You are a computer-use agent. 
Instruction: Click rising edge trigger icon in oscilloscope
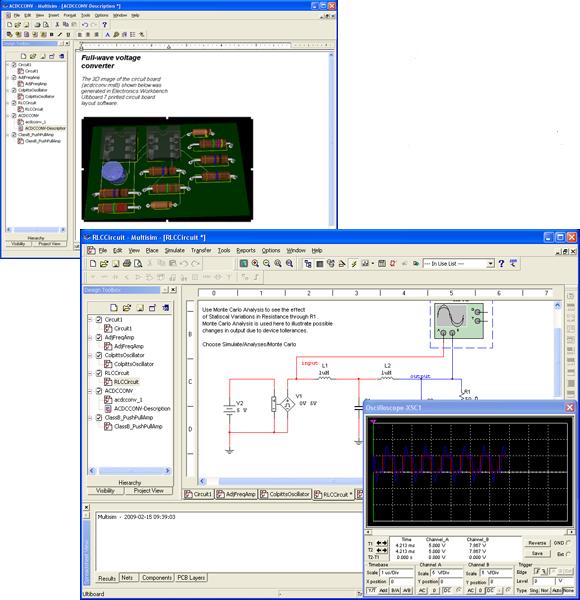[538, 571]
